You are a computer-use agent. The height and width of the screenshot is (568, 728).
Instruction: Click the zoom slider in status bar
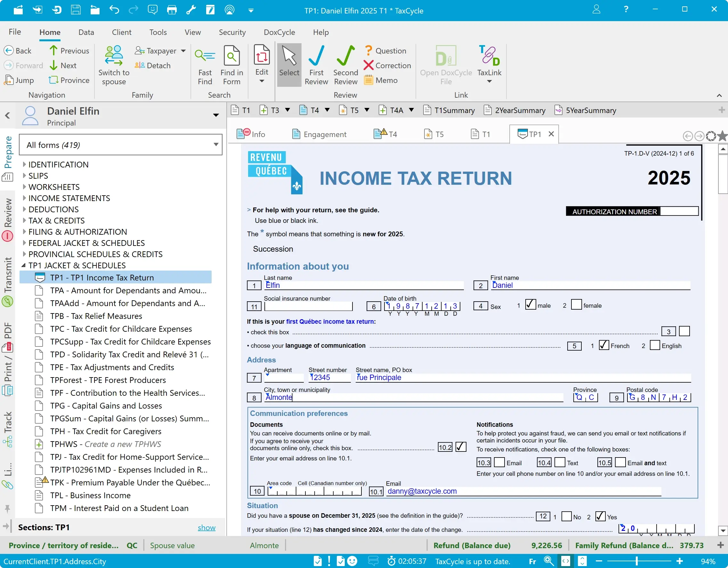click(x=637, y=561)
